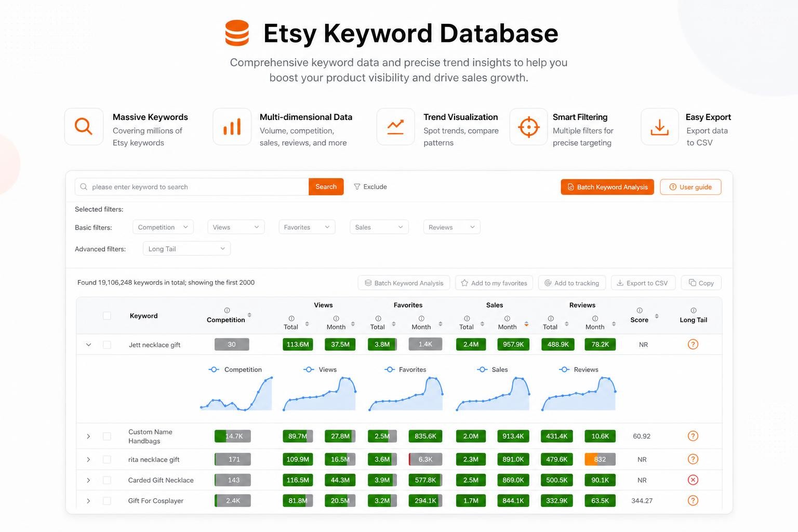Click the Multi-dimensional Data bar chart icon
Viewport: 798px width, 532px height.
coord(232,127)
